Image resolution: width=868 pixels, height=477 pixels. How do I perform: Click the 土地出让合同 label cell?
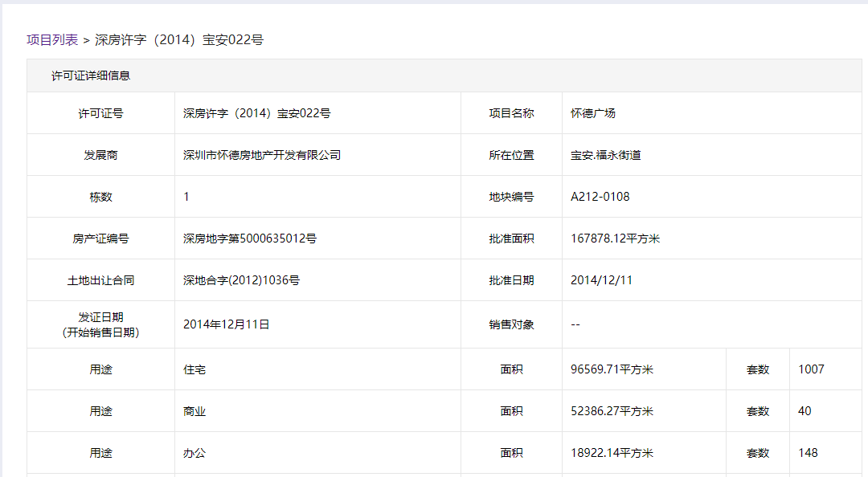[x=100, y=280]
